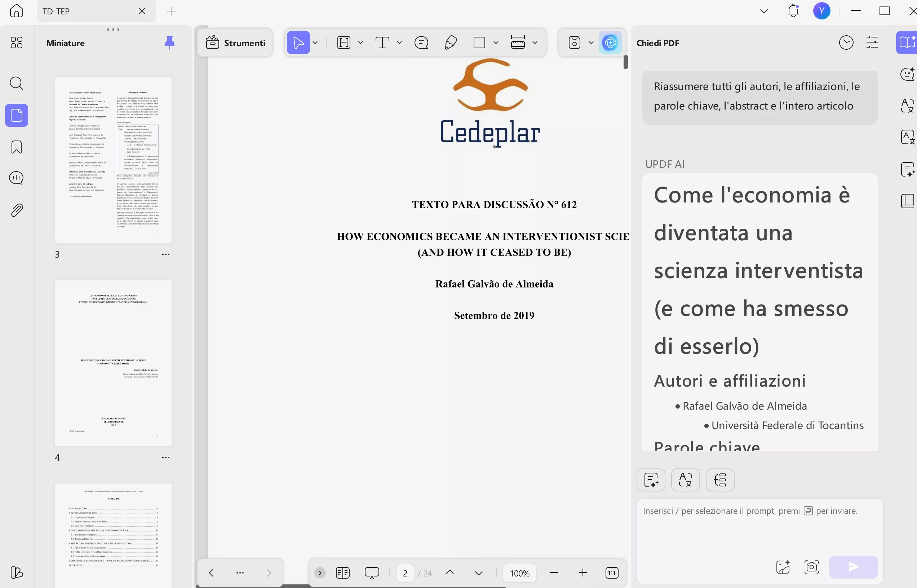Open the Bookmarks panel

pyautogui.click(x=17, y=147)
